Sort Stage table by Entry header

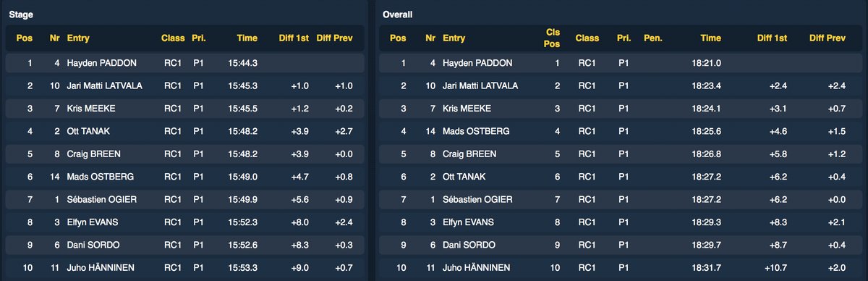click(x=78, y=37)
